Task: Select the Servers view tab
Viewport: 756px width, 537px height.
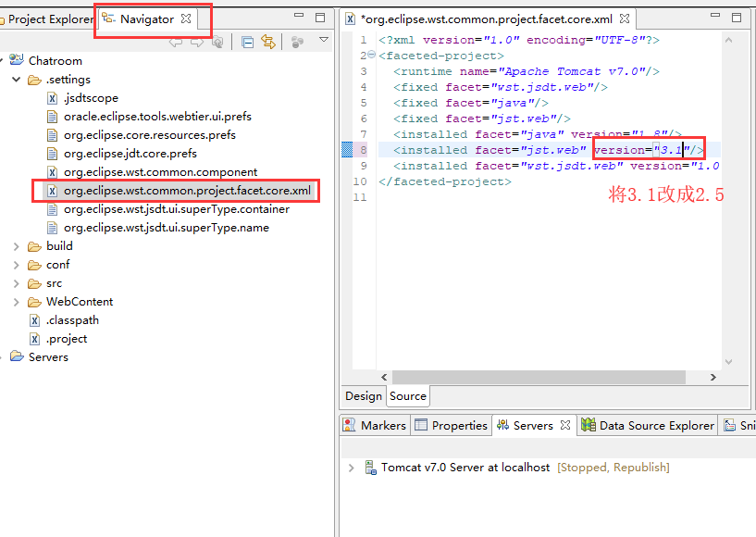Action: [x=532, y=426]
